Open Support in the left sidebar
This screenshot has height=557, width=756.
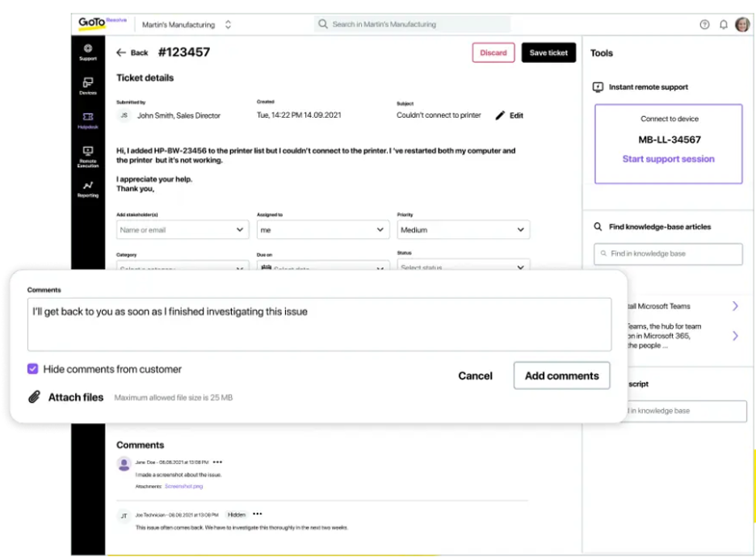(88, 52)
